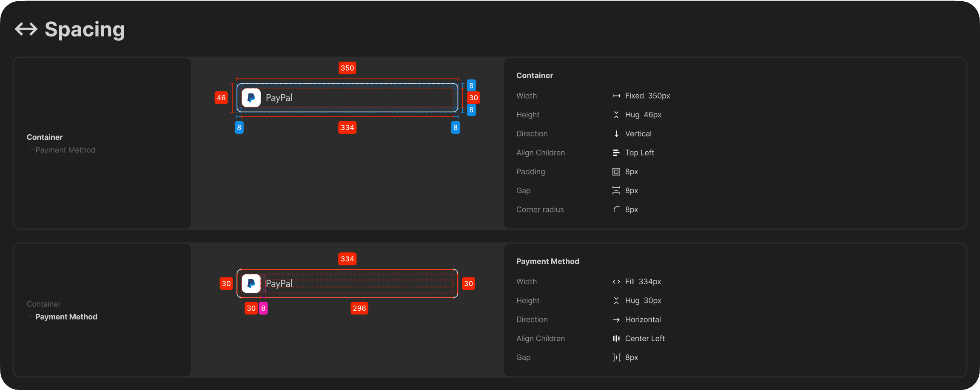980x390 pixels.
Task: Click the horizontal Gap icon in Payment Method
Action: pos(616,357)
